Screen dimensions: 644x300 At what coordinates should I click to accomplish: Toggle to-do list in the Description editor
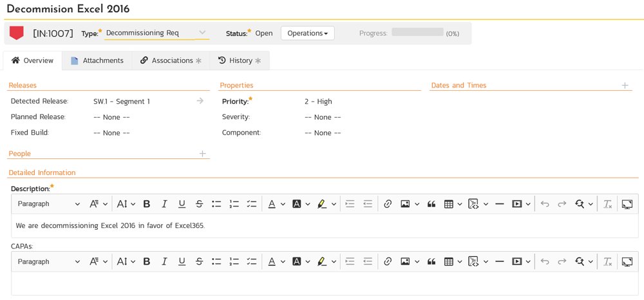point(251,204)
